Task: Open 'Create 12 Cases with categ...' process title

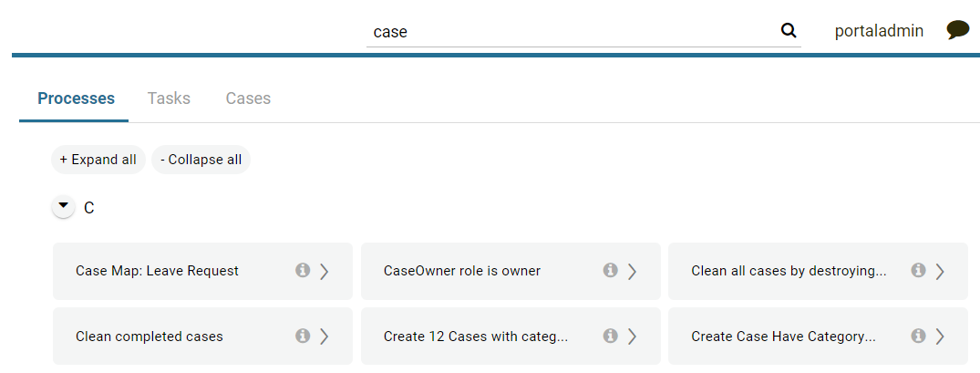Action: (x=476, y=337)
